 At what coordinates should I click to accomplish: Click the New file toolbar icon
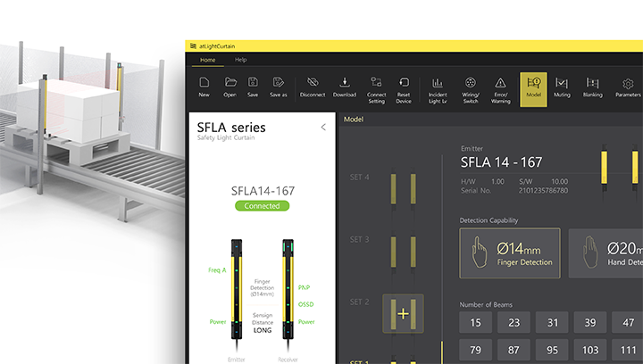[204, 86]
